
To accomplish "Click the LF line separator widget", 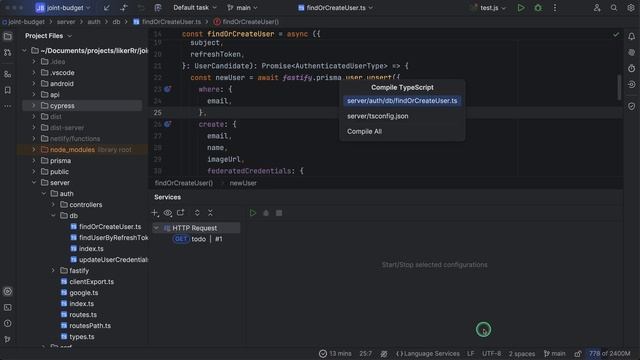I will pyautogui.click(x=471, y=353).
